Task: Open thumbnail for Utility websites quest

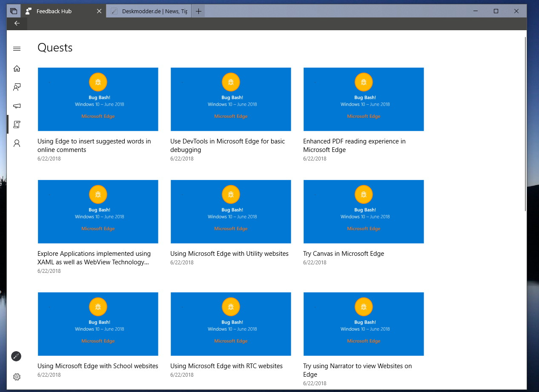Action: [231, 212]
